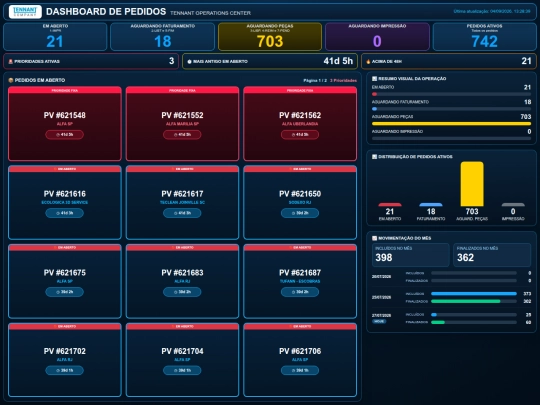Screen dimensions: 540x405
Task: Open the Pedidos Ativos KPI card showing 742
Action: (485, 37)
